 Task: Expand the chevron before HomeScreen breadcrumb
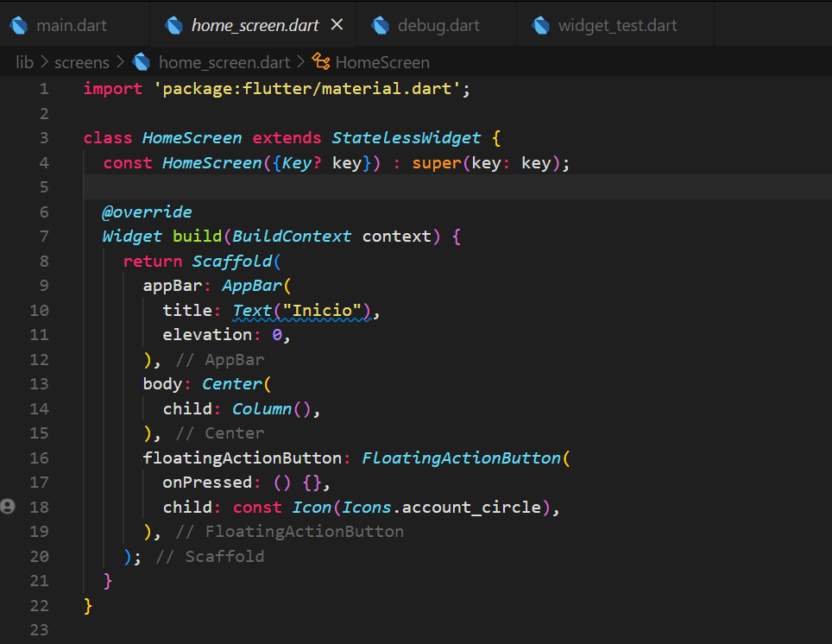click(x=301, y=63)
